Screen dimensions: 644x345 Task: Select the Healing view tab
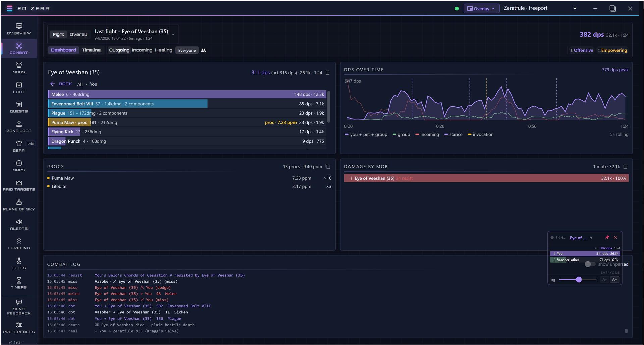(x=163, y=50)
